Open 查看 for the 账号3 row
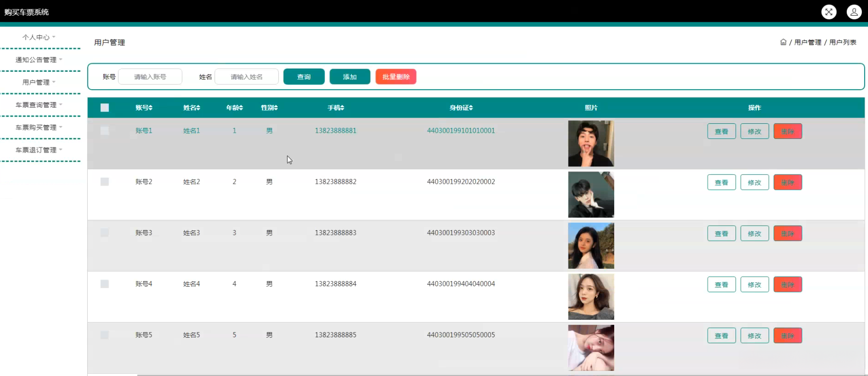Image resolution: width=868 pixels, height=376 pixels. (x=721, y=233)
